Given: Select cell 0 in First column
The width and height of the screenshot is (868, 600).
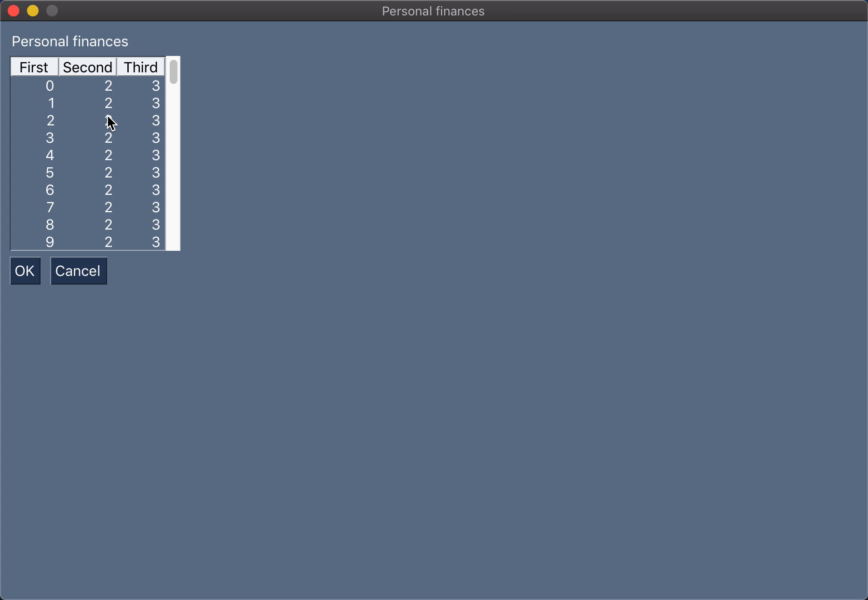Looking at the screenshot, I should tap(34, 86).
